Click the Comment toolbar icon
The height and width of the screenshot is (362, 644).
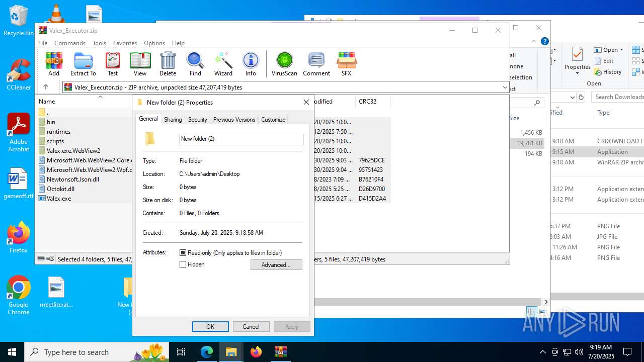316,64
